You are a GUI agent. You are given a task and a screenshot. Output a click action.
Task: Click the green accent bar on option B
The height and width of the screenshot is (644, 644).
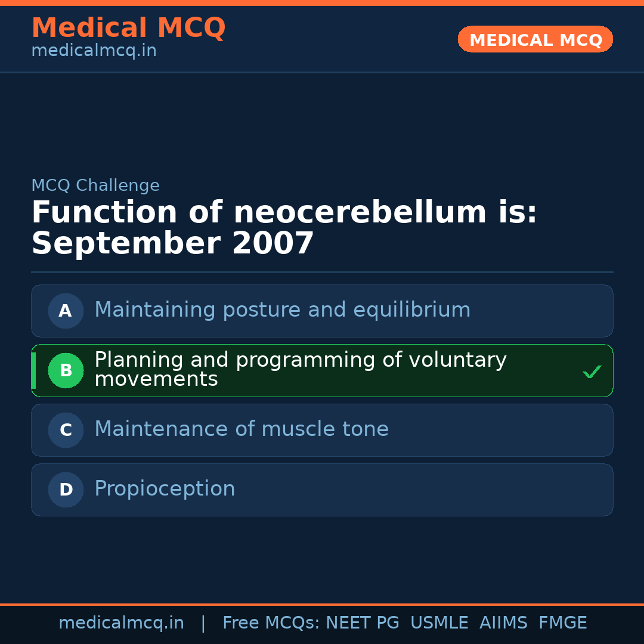[x=33, y=370]
